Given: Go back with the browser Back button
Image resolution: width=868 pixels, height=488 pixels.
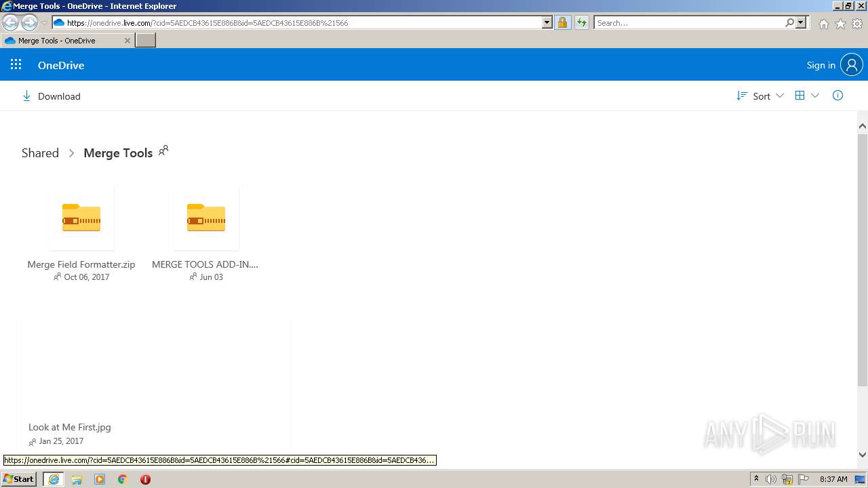Looking at the screenshot, I should 10,23.
